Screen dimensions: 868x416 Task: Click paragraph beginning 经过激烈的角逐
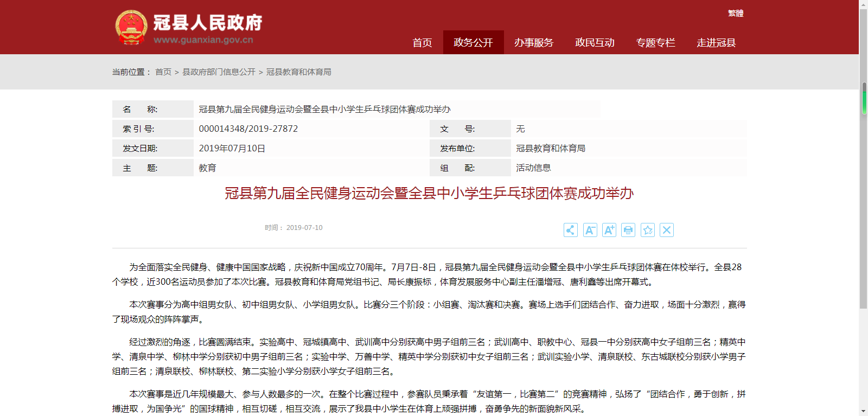[x=429, y=356]
